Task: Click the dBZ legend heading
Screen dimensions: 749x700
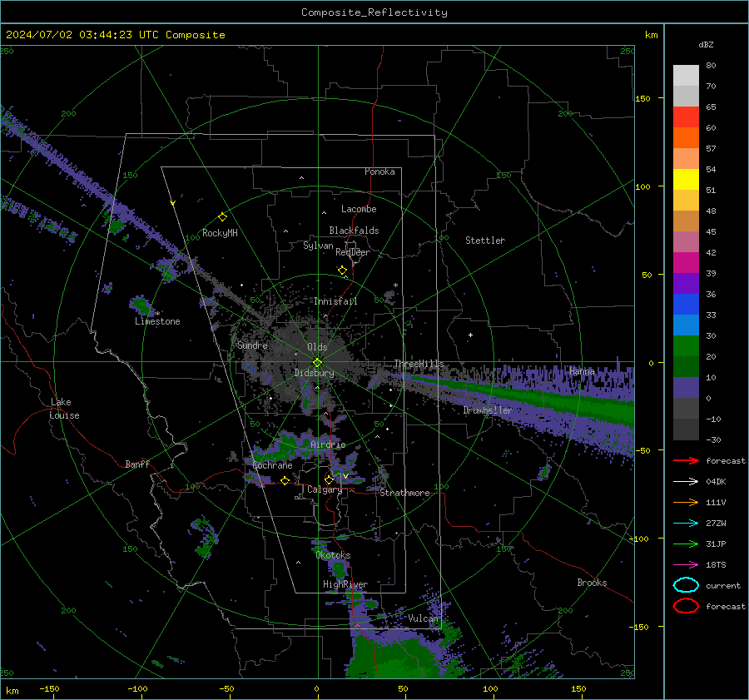Action: pyautogui.click(x=706, y=44)
